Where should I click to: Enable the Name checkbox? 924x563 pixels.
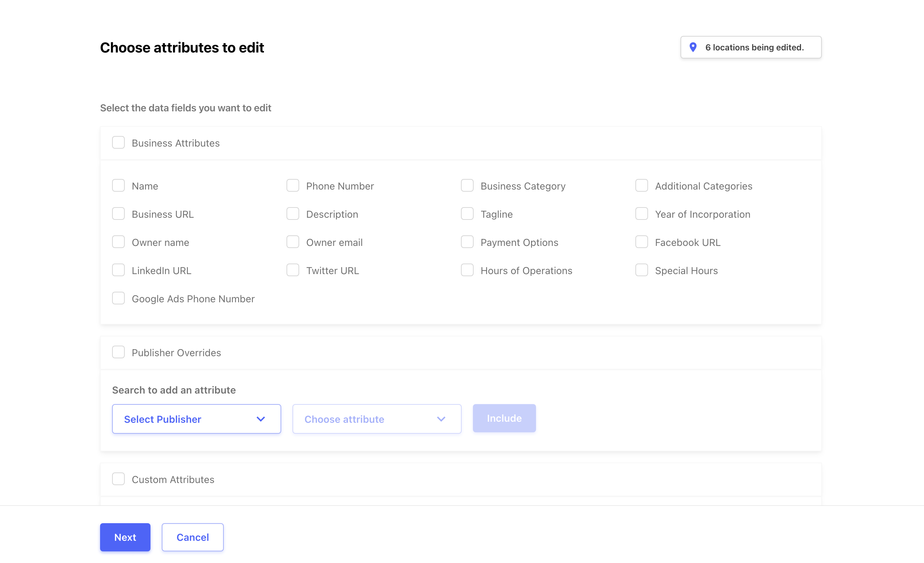click(118, 186)
